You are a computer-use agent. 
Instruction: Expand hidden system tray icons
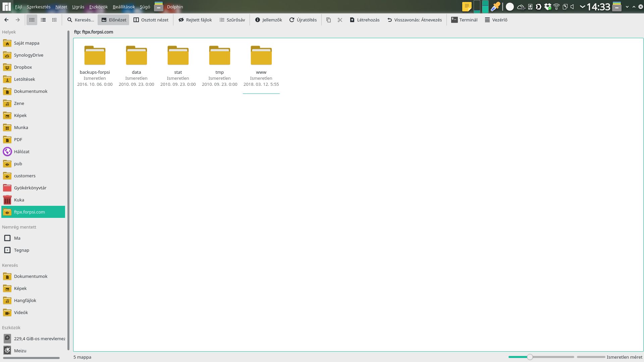pyautogui.click(x=582, y=7)
